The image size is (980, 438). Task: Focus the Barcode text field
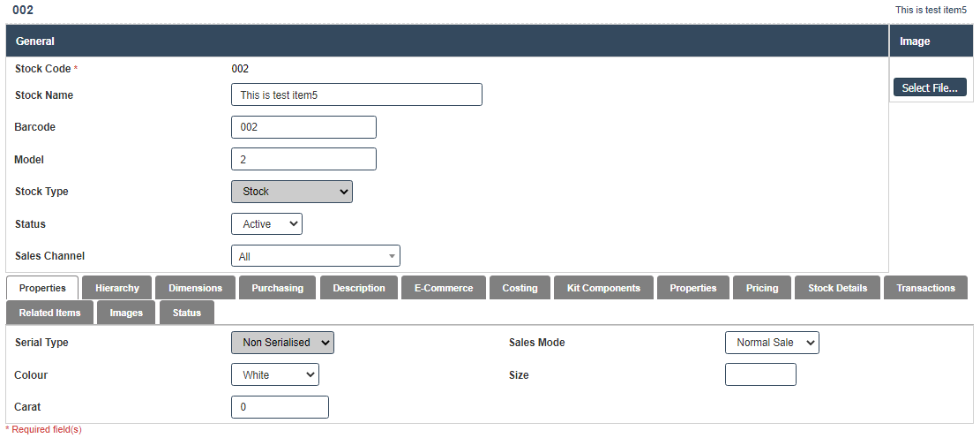pos(303,127)
